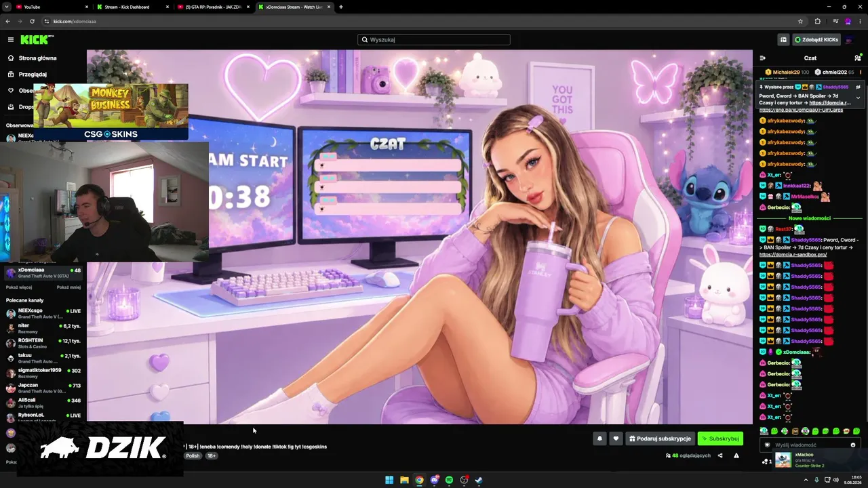Open recommended channel ROSHTEIN

click(x=43, y=343)
